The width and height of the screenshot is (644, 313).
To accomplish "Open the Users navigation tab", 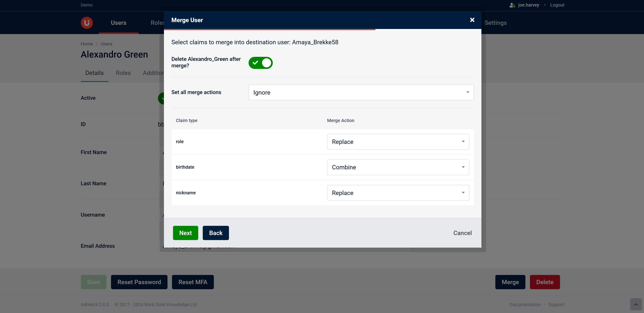I will 118,23.
